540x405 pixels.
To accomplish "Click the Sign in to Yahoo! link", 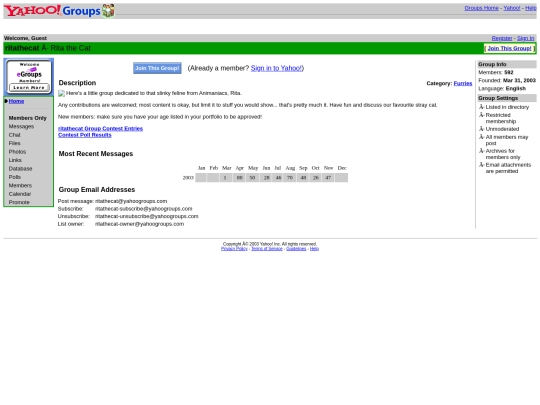I will pos(276,68).
